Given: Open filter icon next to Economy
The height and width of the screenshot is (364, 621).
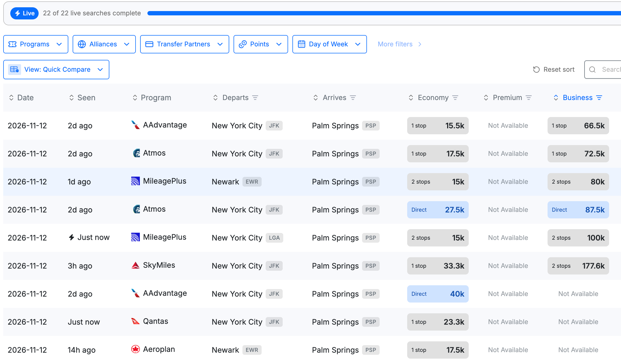Looking at the screenshot, I should pyautogui.click(x=455, y=98).
